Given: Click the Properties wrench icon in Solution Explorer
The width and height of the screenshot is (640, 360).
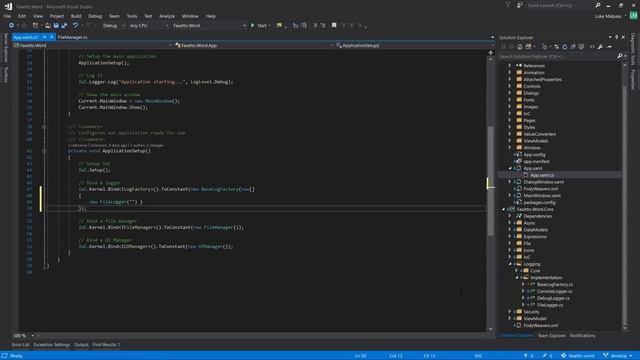Looking at the screenshot, I should pos(600,47).
